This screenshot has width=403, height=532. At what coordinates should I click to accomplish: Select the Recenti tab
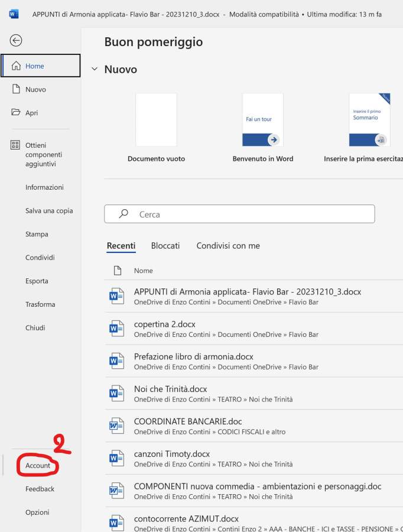121,246
